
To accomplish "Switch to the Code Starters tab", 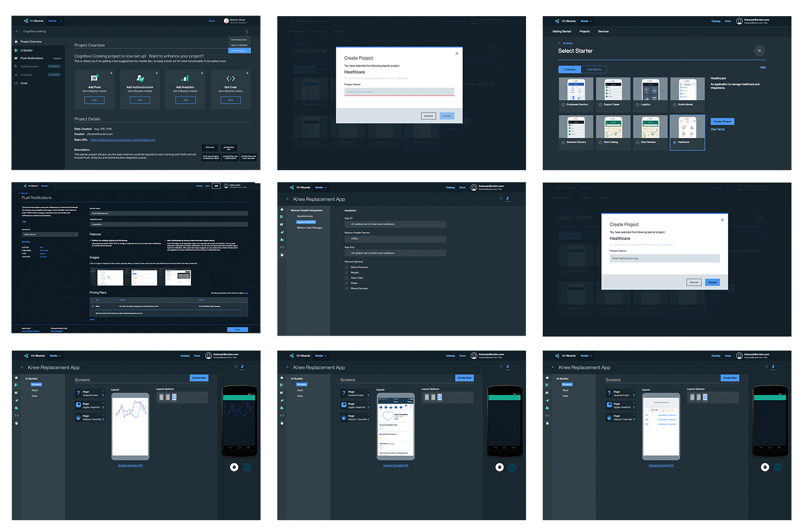I will tap(594, 69).
